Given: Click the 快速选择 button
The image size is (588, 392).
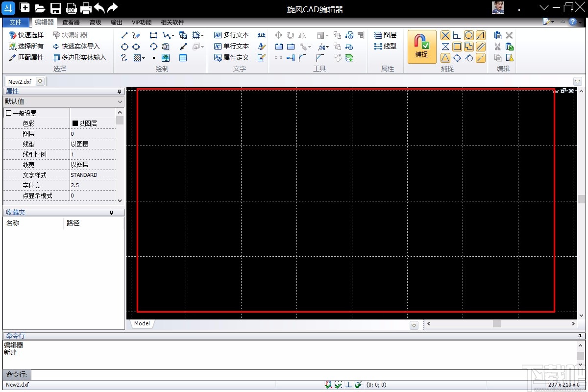Looking at the screenshot, I should click(26, 35).
